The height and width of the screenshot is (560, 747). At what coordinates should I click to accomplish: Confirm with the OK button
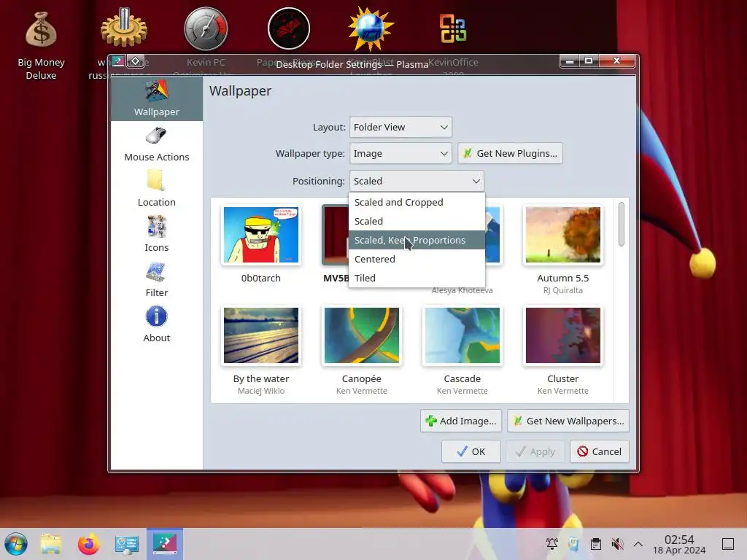[x=471, y=451]
